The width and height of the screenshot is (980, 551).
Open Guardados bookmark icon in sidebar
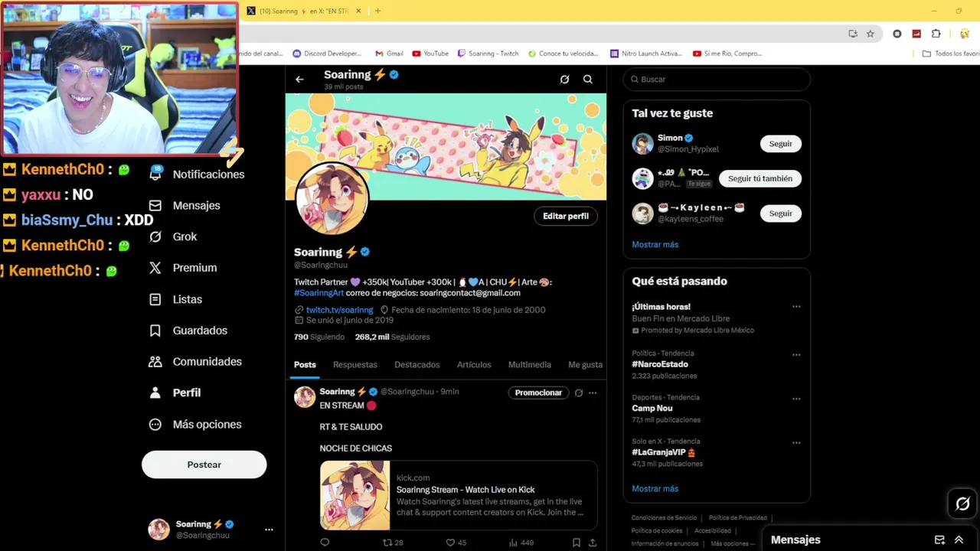click(x=155, y=331)
